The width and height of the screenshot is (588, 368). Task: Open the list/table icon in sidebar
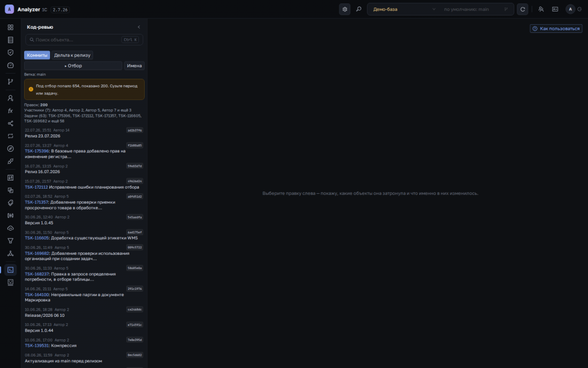point(10,40)
